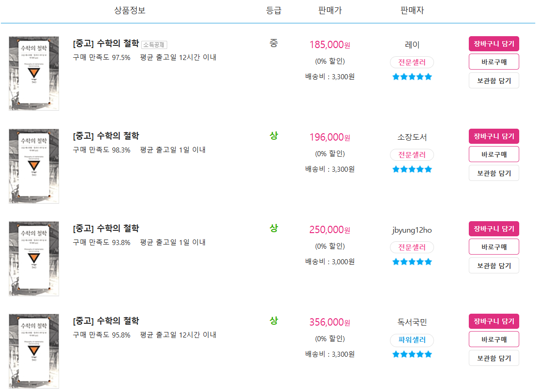Open seller jbyung12ho's page

(x=412, y=230)
